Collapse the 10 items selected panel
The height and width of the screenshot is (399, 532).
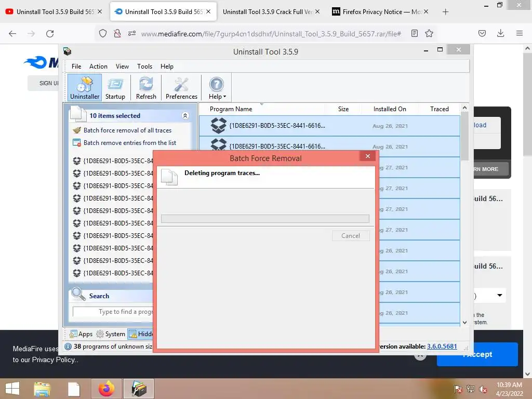[x=185, y=116]
